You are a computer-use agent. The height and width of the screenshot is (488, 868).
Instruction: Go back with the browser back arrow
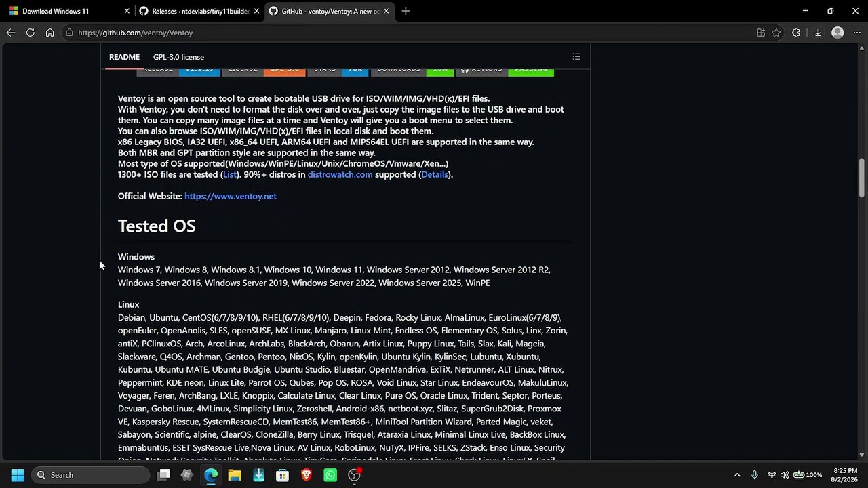tap(11, 33)
